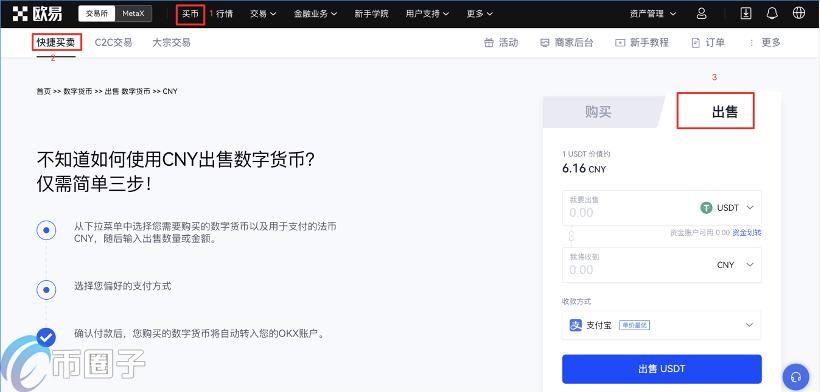The image size is (820, 392).
Task: Click the 6.16 CNY price text
Action: 584,168
